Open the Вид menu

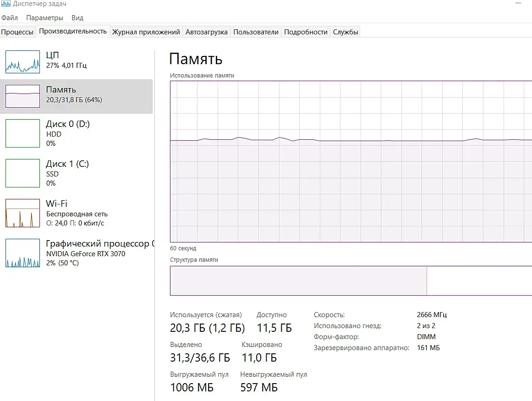77,18
